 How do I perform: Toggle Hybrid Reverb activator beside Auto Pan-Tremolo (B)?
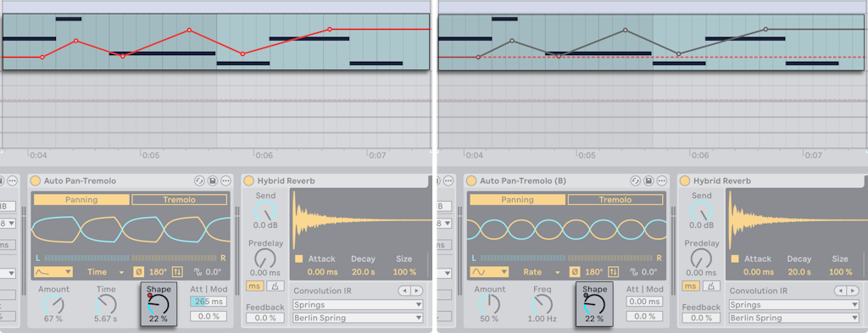coord(685,180)
